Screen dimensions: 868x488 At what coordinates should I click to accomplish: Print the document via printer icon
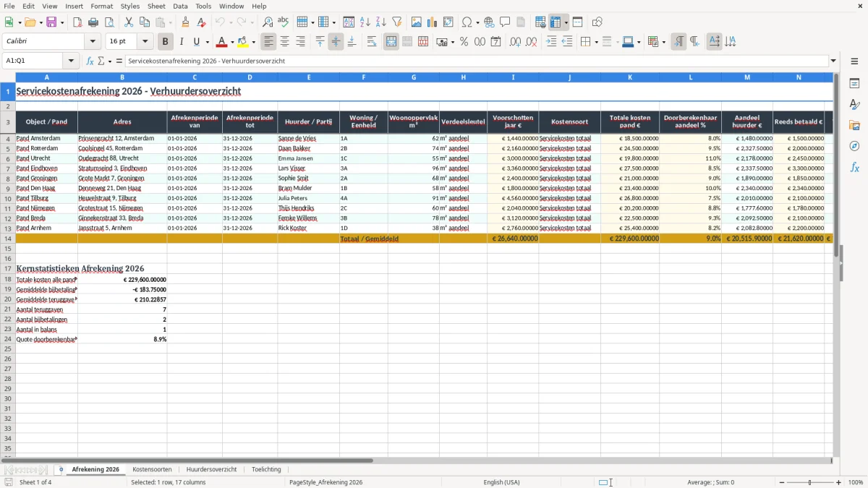point(93,22)
